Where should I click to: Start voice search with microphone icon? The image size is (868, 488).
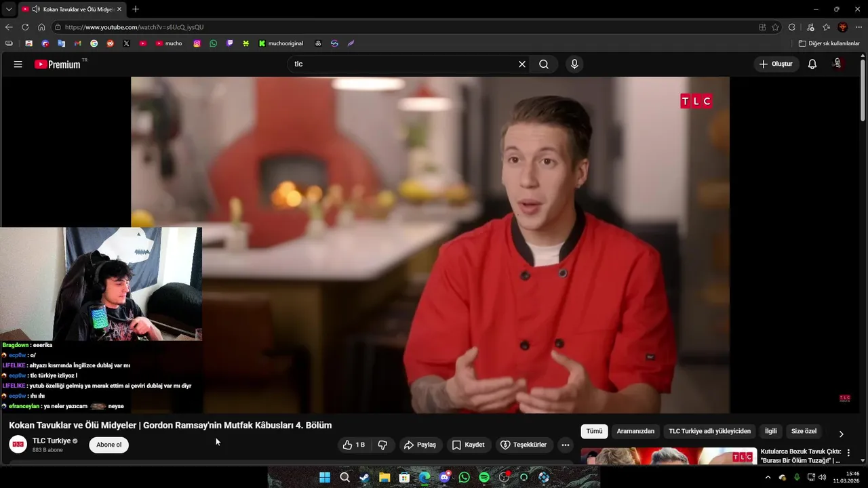point(574,64)
